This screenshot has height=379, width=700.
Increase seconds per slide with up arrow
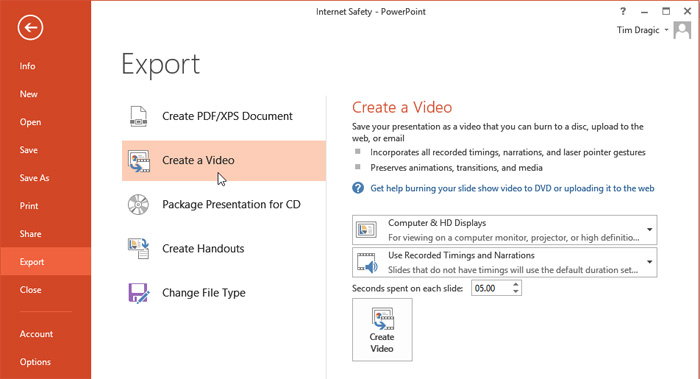tap(516, 284)
